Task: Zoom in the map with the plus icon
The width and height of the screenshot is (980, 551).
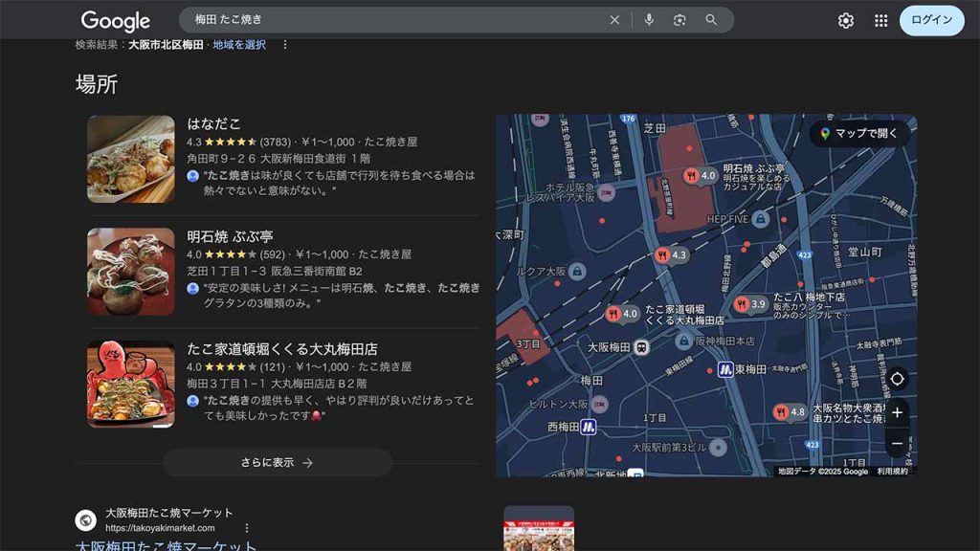Action: point(897,412)
